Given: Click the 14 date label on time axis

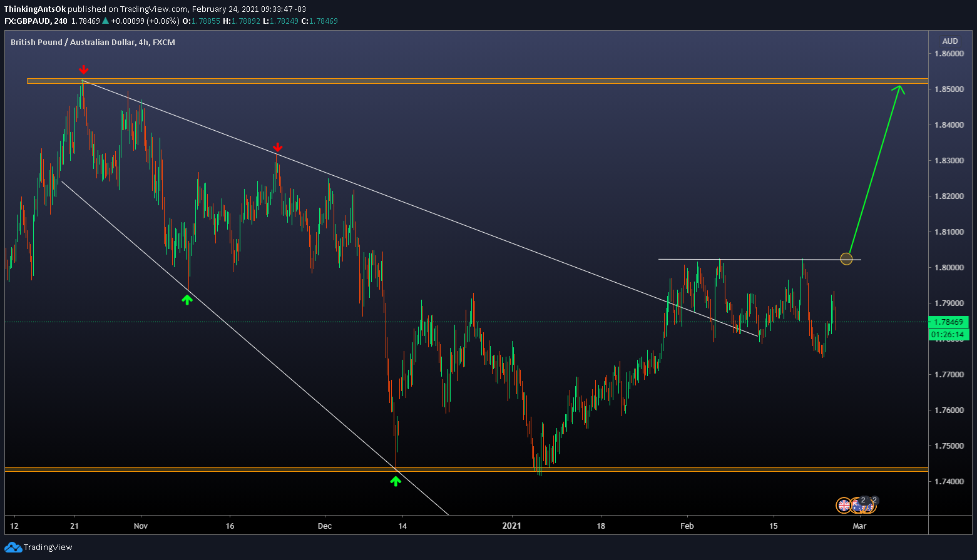Looking at the screenshot, I should tap(402, 526).
